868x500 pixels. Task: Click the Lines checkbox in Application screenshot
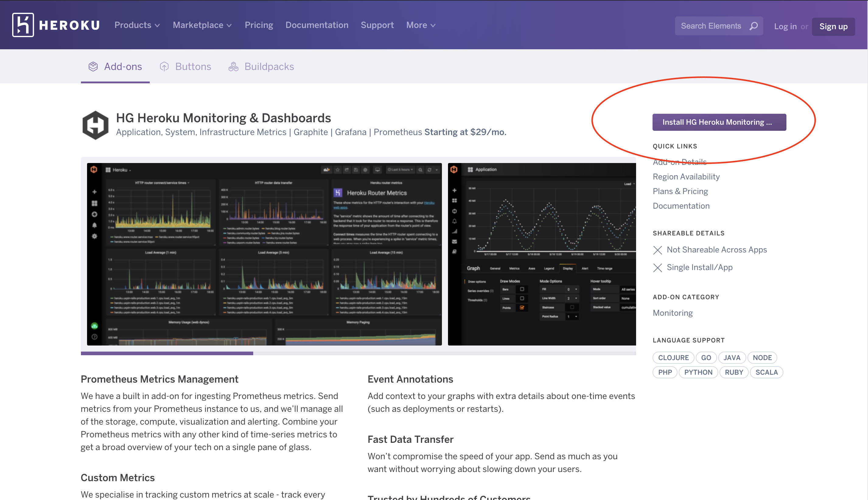pyautogui.click(x=522, y=298)
